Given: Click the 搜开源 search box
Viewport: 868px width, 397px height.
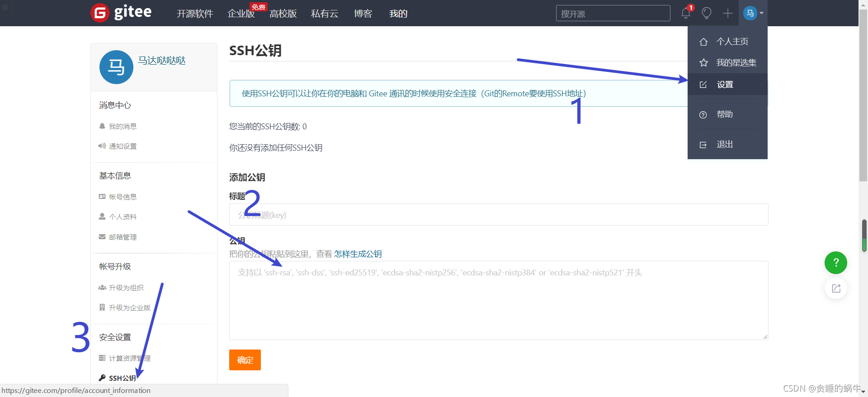Looking at the screenshot, I should 613,14.
